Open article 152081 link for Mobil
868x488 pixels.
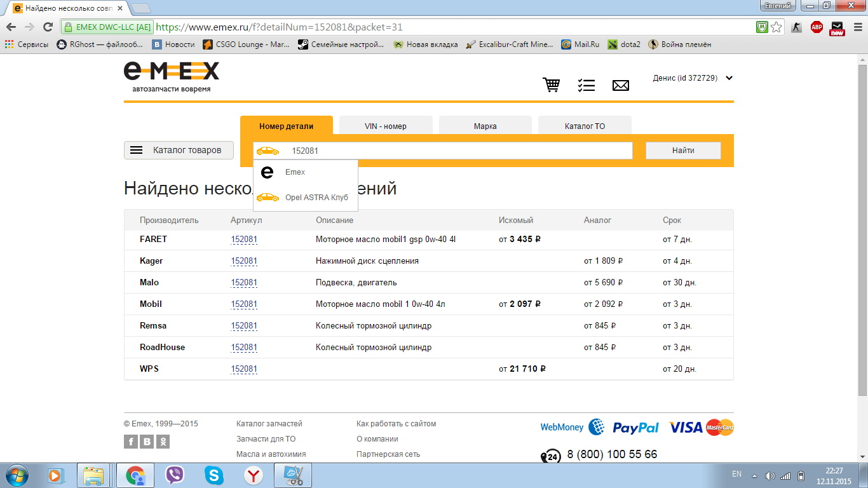244,304
